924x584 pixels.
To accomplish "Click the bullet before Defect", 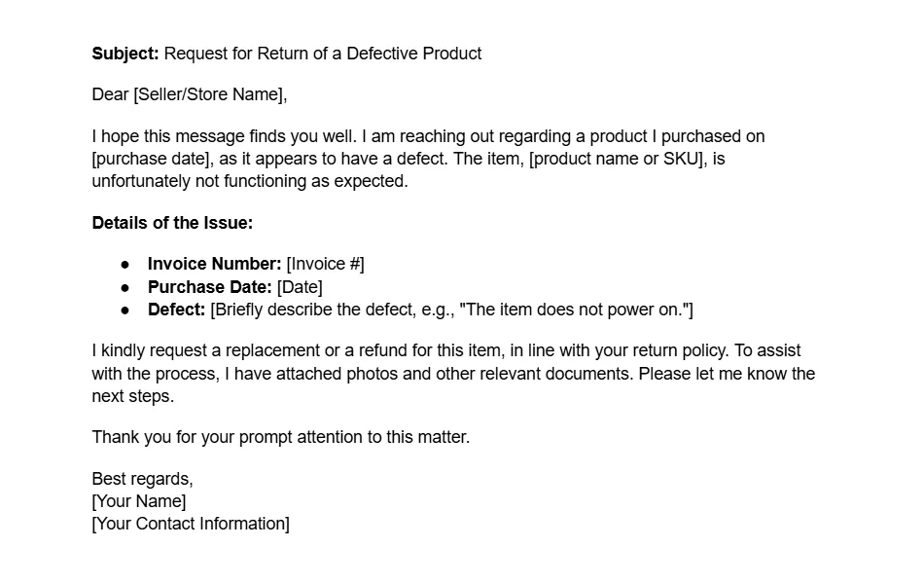I will tap(124, 310).
